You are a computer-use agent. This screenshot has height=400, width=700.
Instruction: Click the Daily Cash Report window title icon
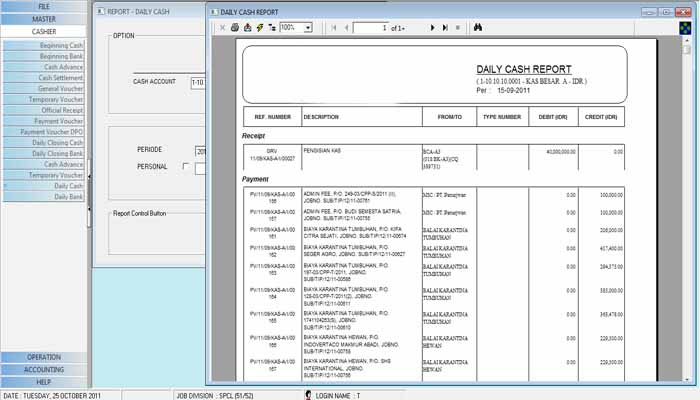[x=214, y=12]
